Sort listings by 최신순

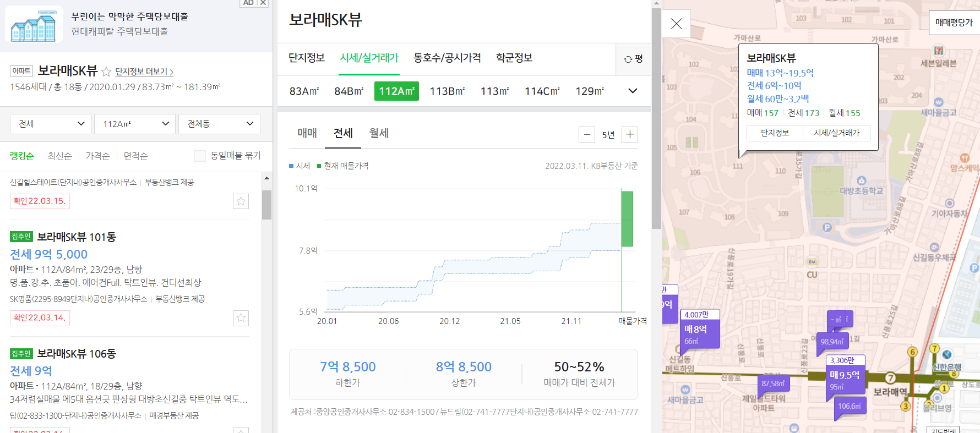click(59, 156)
